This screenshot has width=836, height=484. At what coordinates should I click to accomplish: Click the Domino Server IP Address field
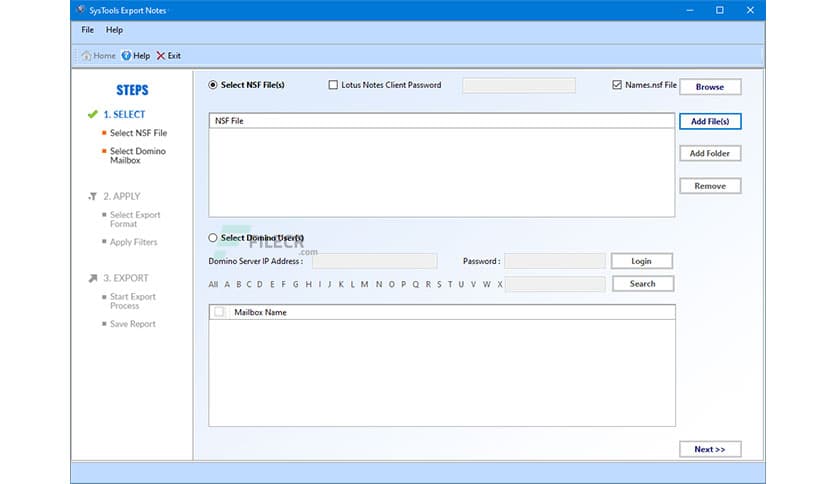(x=375, y=261)
